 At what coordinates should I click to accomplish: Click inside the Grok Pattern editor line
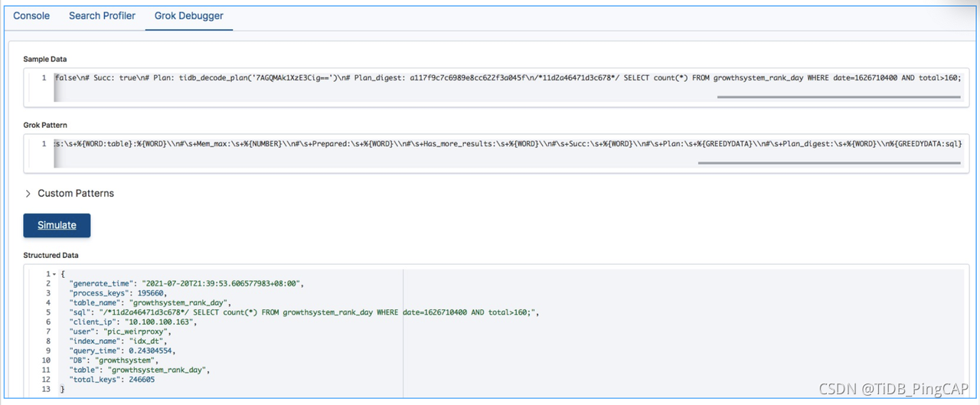point(507,143)
